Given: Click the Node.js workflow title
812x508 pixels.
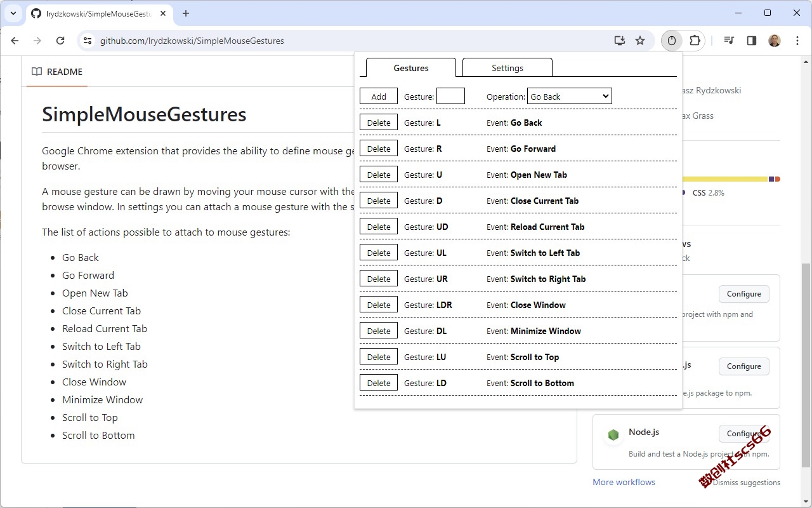Looking at the screenshot, I should tap(644, 432).
